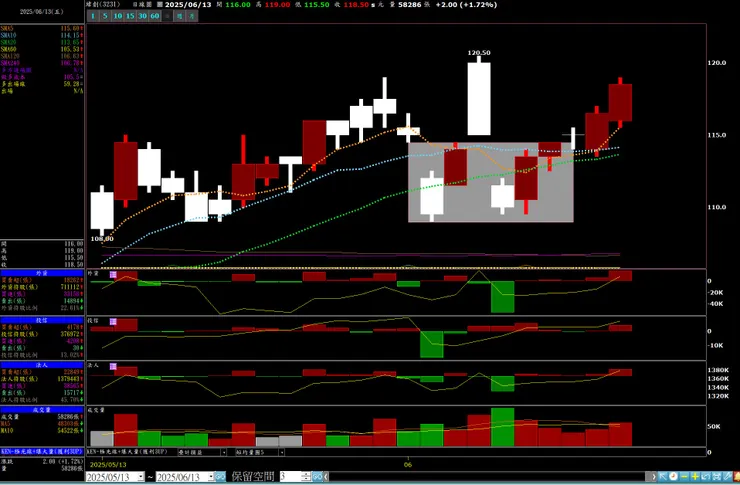Click the blue 投信 panel header

[x=42, y=320]
